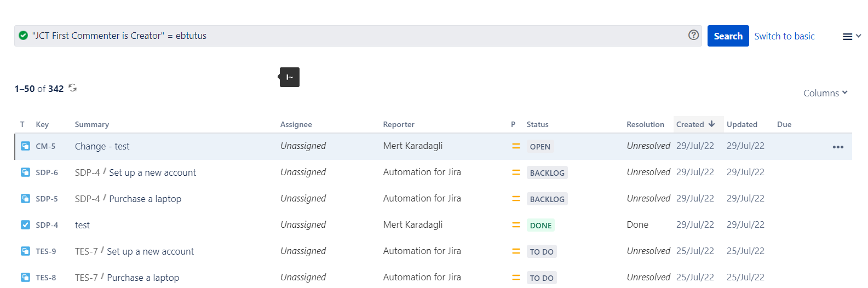Open issue key TES-8
Screen dimensions: 868x288
pos(46,278)
